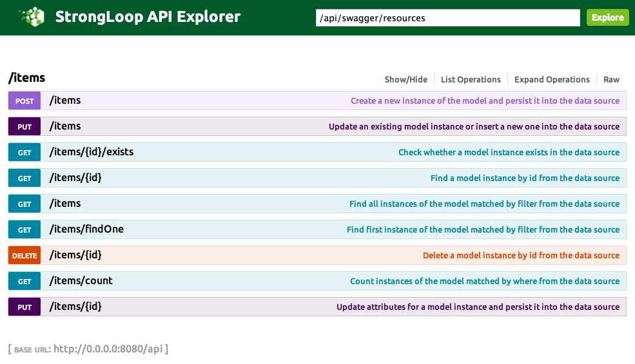635x364 pixels.
Task: Click 'Check whether a model instance exists' description
Action: [x=509, y=152]
